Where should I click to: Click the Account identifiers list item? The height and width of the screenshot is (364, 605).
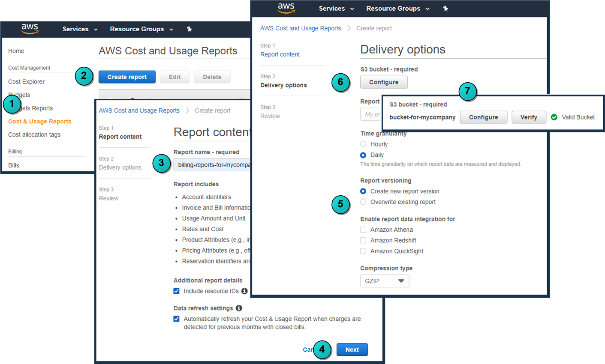click(x=207, y=197)
